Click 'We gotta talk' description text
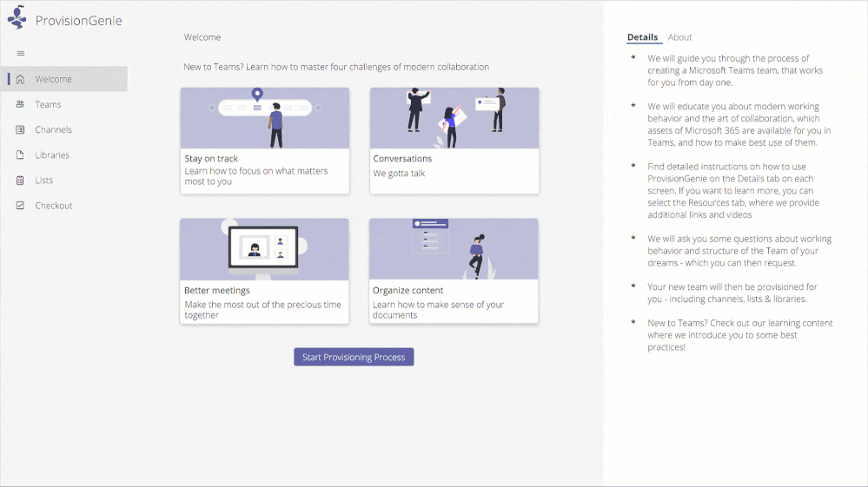868x487 pixels. [x=399, y=173]
